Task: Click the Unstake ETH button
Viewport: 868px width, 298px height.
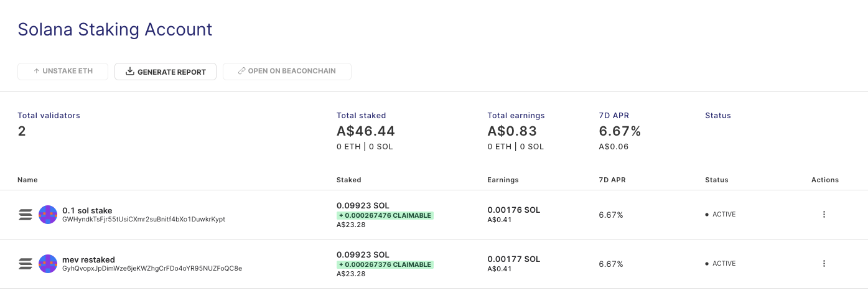Action: (63, 72)
